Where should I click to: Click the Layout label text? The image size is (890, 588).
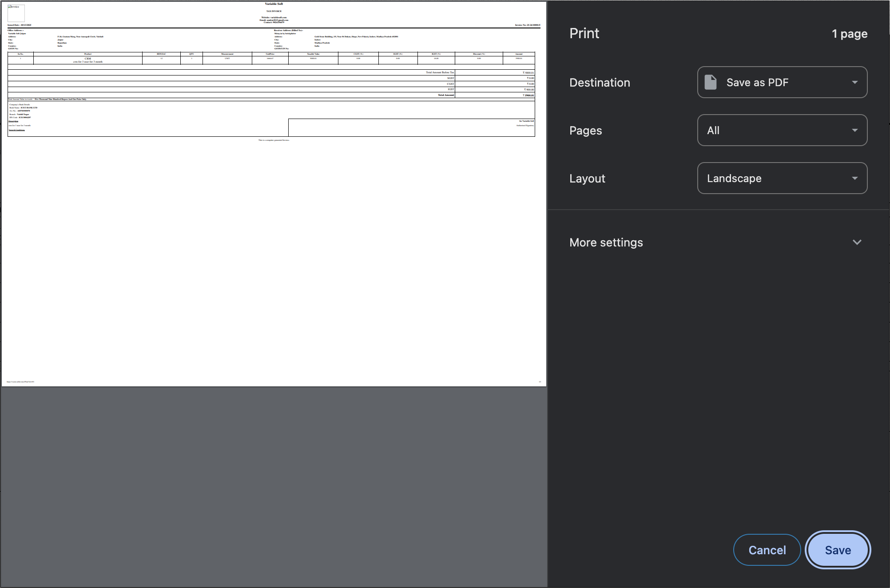587,179
